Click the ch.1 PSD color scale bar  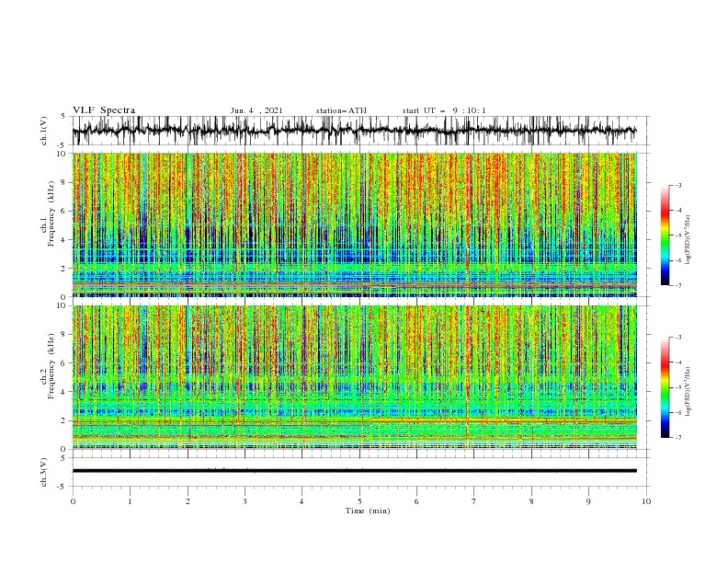(665, 236)
